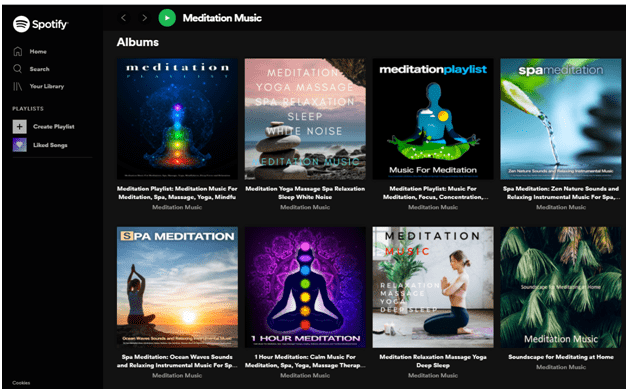This screenshot has width=628, height=391.
Task: Click artist name under Spa Meditation: Zen Nature album
Action: (x=561, y=207)
